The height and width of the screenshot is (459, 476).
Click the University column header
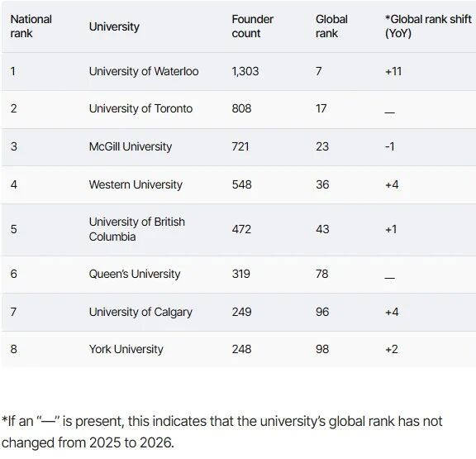pos(114,26)
